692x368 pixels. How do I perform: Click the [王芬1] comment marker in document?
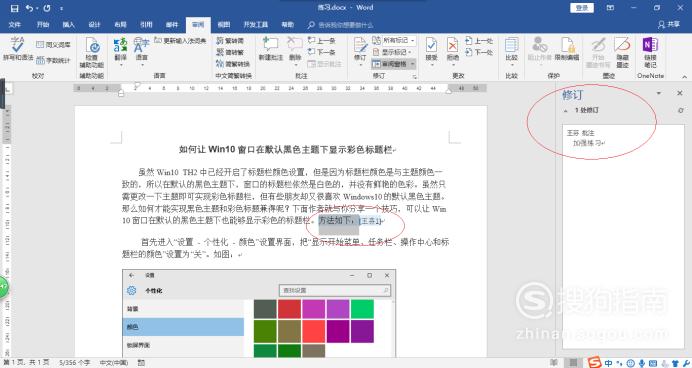point(370,221)
